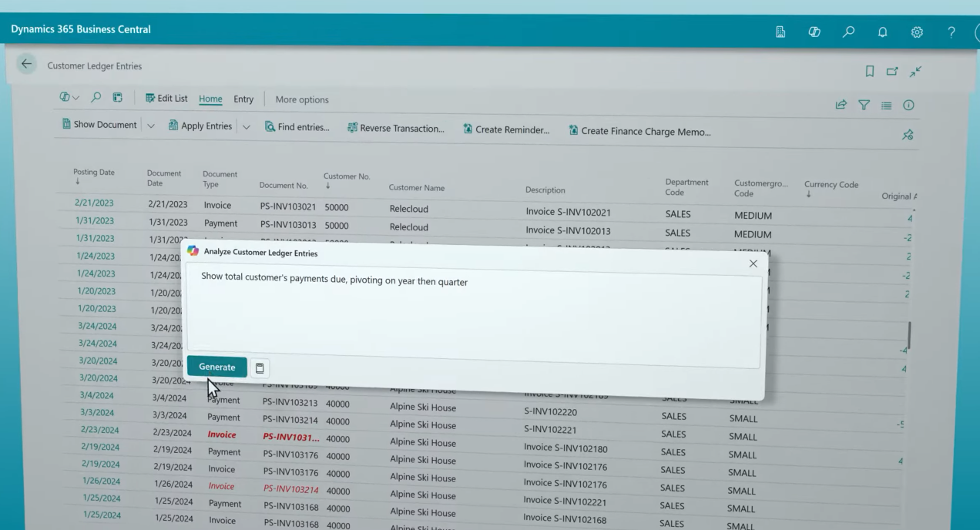
Task: Select the Entry tab
Action: pyautogui.click(x=243, y=99)
